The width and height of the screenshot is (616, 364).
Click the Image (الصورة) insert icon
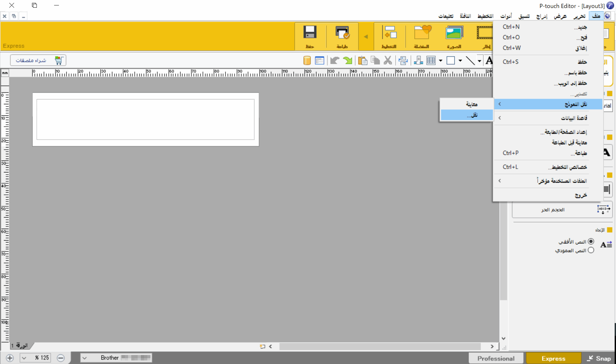(x=454, y=36)
